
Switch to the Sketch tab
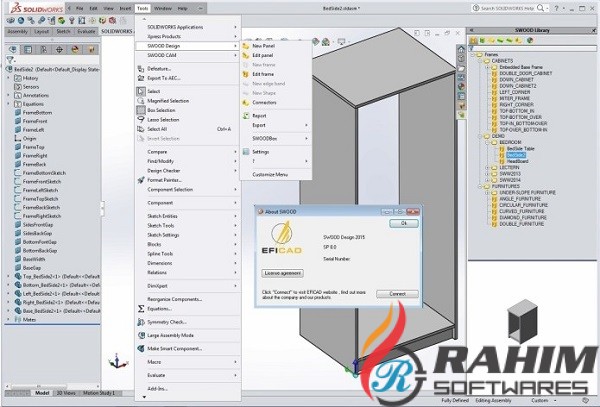point(64,31)
